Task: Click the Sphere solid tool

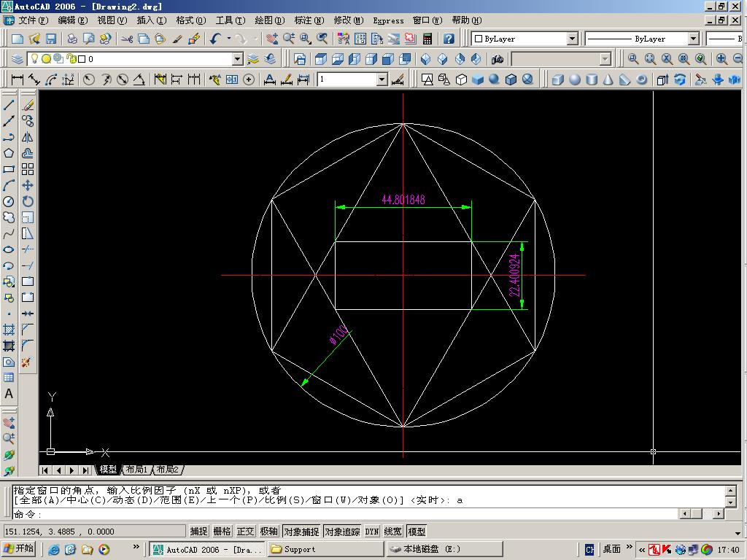Action: point(575,79)
